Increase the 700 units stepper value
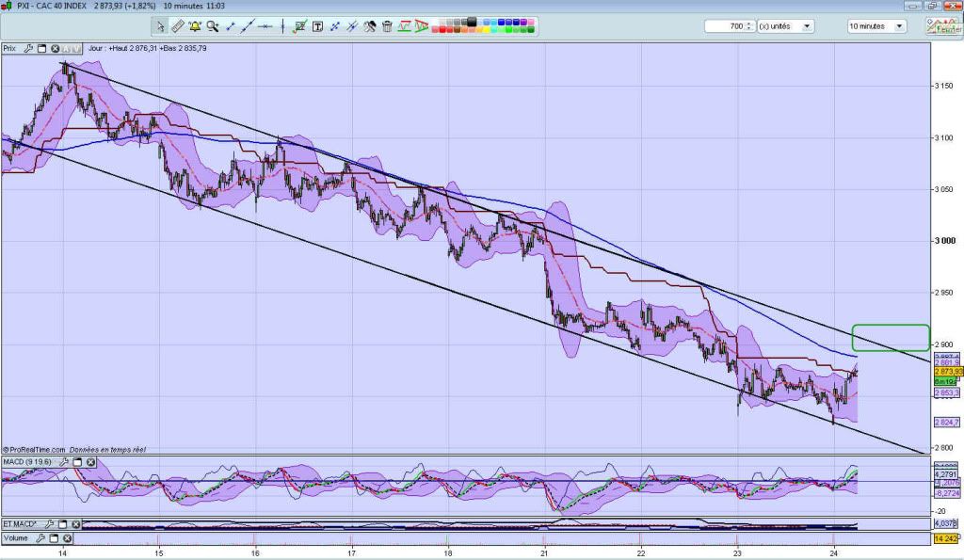 pos(749,24)
